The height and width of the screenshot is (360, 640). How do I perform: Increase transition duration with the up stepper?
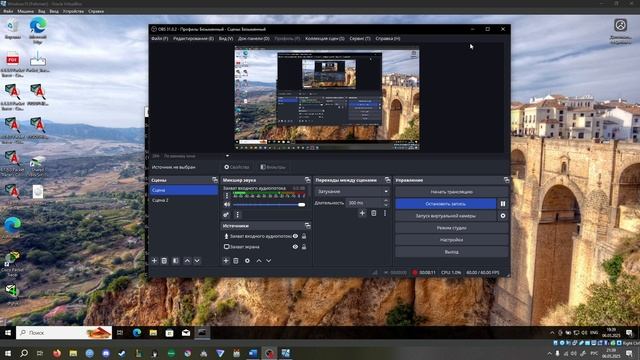pos(386,200)
